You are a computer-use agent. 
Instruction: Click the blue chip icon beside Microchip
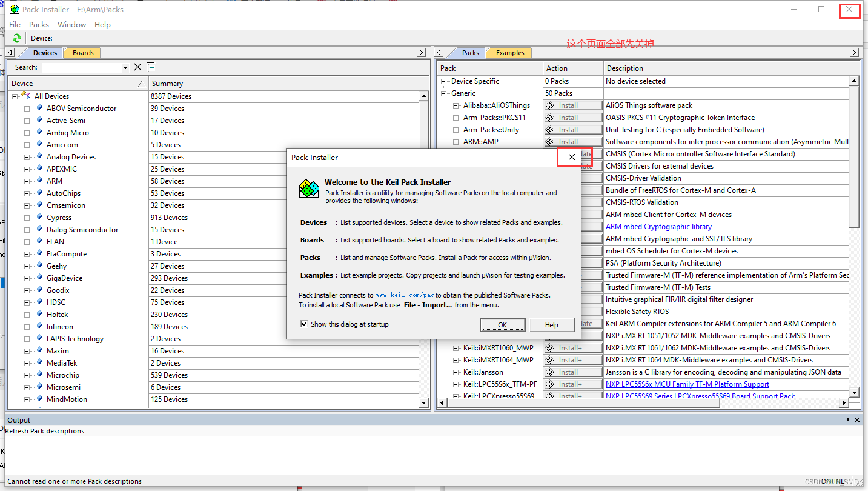(40, 375)
